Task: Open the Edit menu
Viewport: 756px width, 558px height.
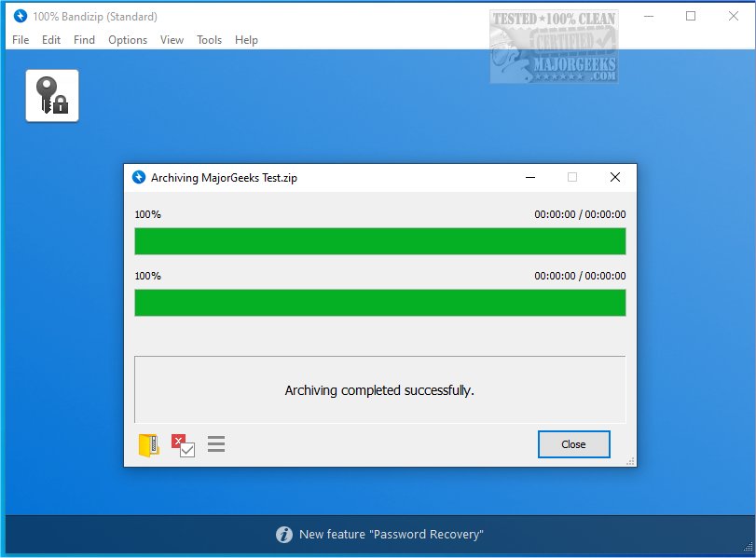Action: coord(51,40)
